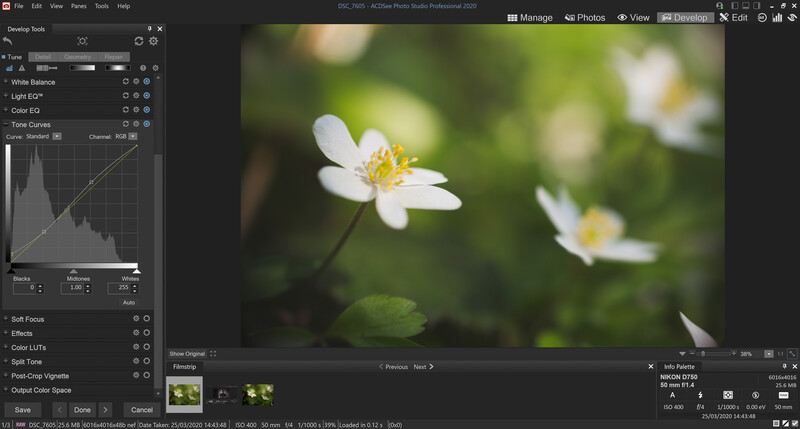Click the undo arrow in Develop Tools

pos(8,41)
